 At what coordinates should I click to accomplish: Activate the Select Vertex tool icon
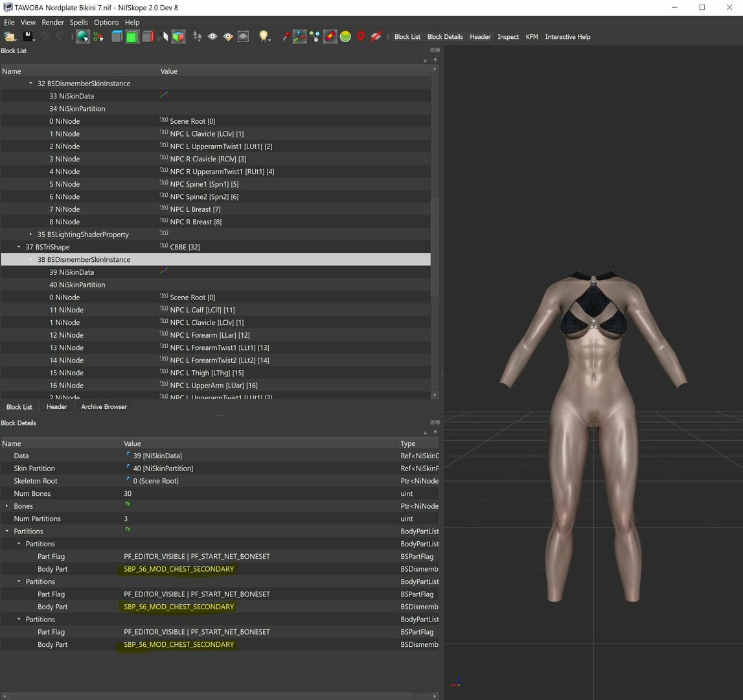point(98,36)
